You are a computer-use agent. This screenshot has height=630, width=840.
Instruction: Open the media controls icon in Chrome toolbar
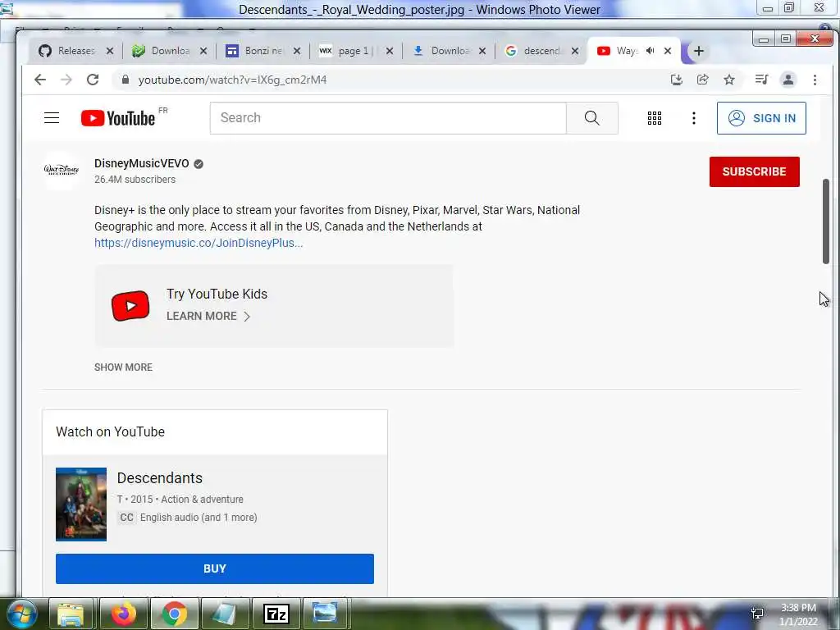click(x=761, y=80)
